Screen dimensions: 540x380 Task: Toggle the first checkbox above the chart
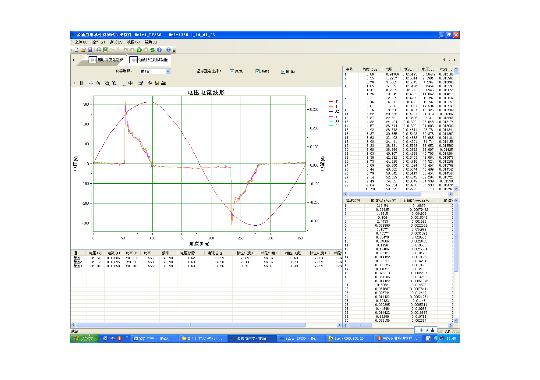232,71
